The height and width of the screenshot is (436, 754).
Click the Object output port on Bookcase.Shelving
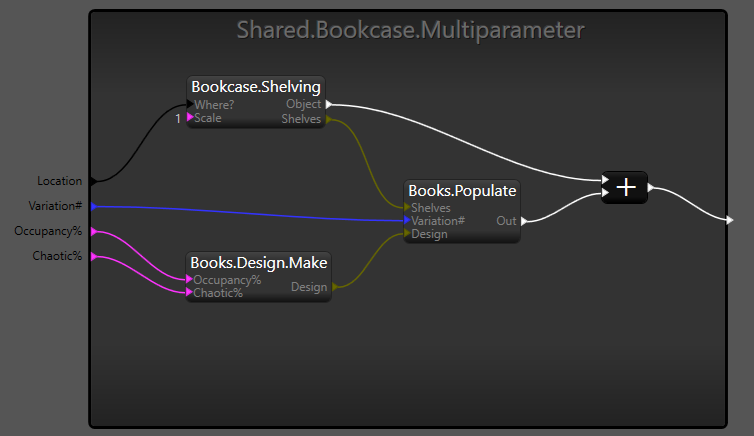tap(328, 104)
